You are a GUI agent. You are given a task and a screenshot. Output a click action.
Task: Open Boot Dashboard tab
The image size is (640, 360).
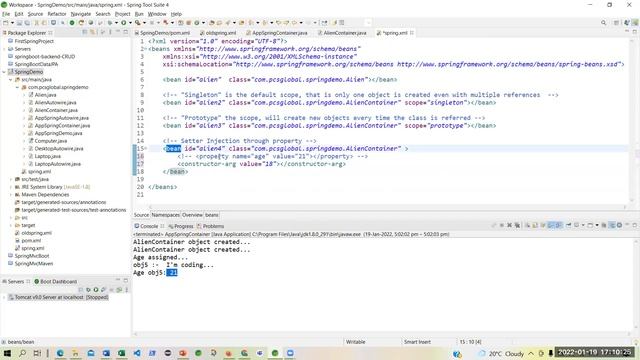pyautogui.click(x=56, y=282)
